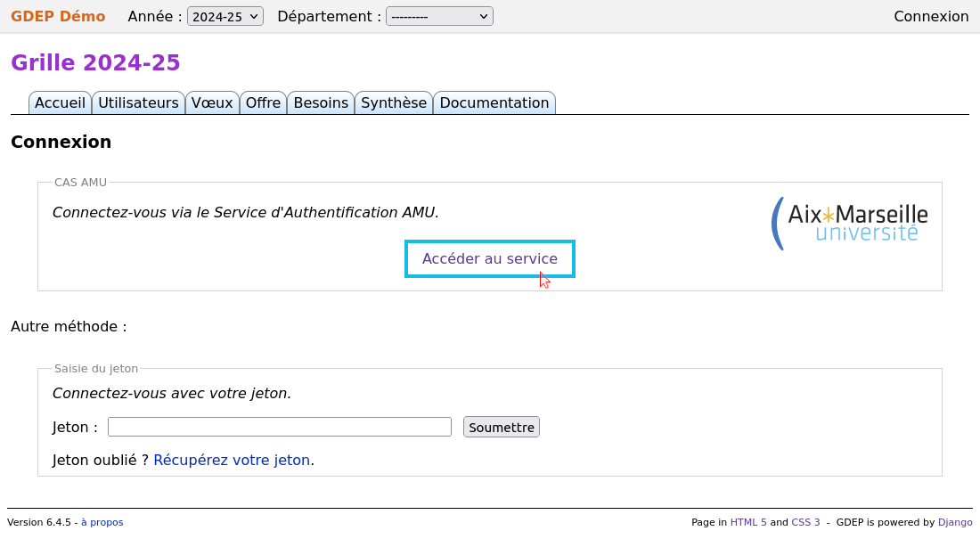Image resolution: width=980 pixels, height=539 pixels.
Task: Expand the Département selector
Action: click(439, 16)
